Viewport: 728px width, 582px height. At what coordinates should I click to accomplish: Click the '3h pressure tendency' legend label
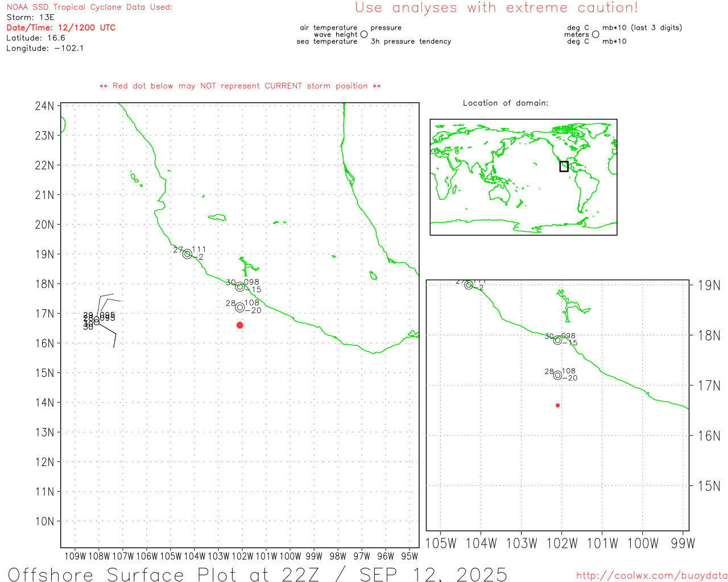point(411,41)
